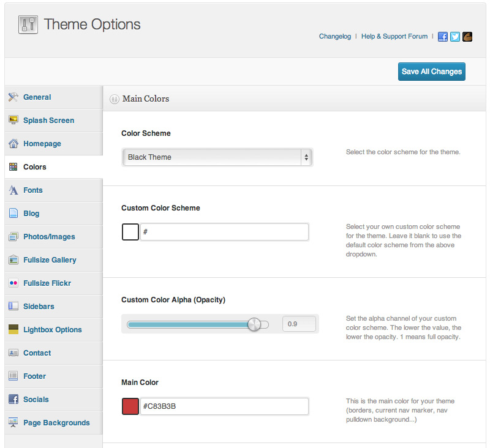This screenshot has height=448, width=490.
Task: Click the brown coffee cup icon in header
Action: 467,37
